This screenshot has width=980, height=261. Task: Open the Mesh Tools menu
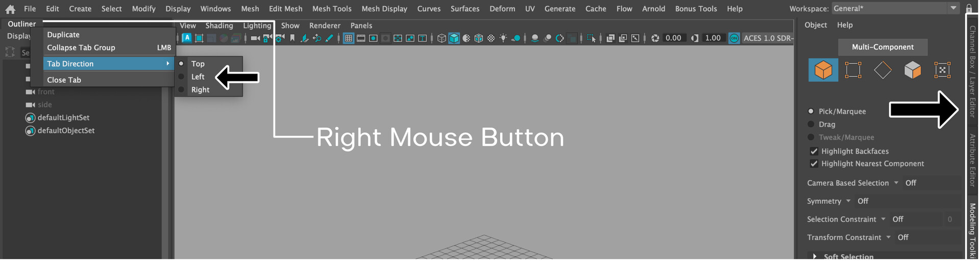tap(332, 9)
